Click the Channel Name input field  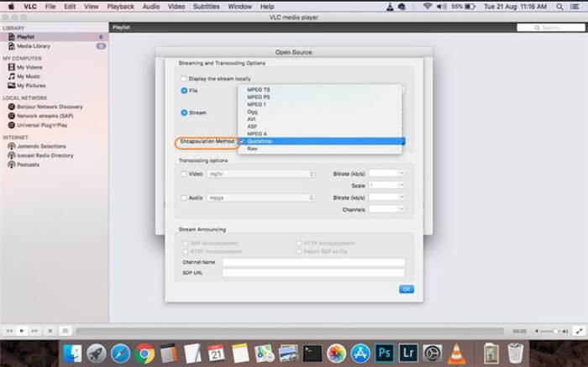tap(312, 262)
